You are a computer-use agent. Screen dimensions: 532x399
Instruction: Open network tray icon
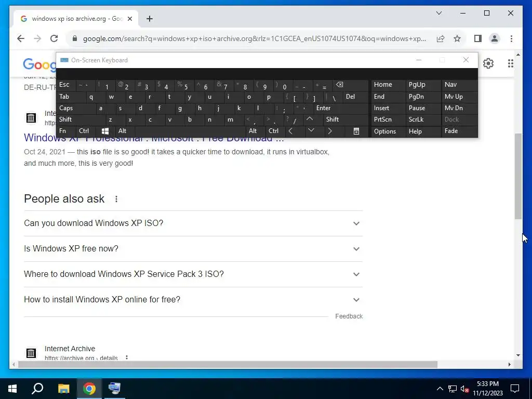point(453,389)
